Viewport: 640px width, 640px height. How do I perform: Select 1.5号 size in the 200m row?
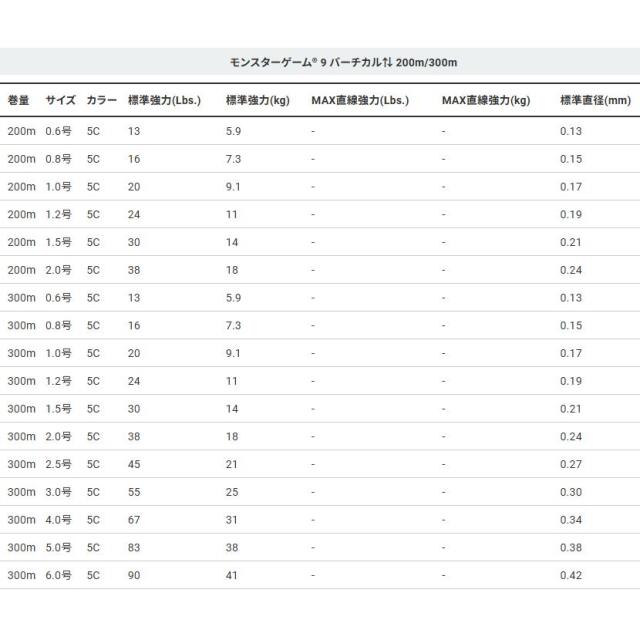(x=58, y=242)
